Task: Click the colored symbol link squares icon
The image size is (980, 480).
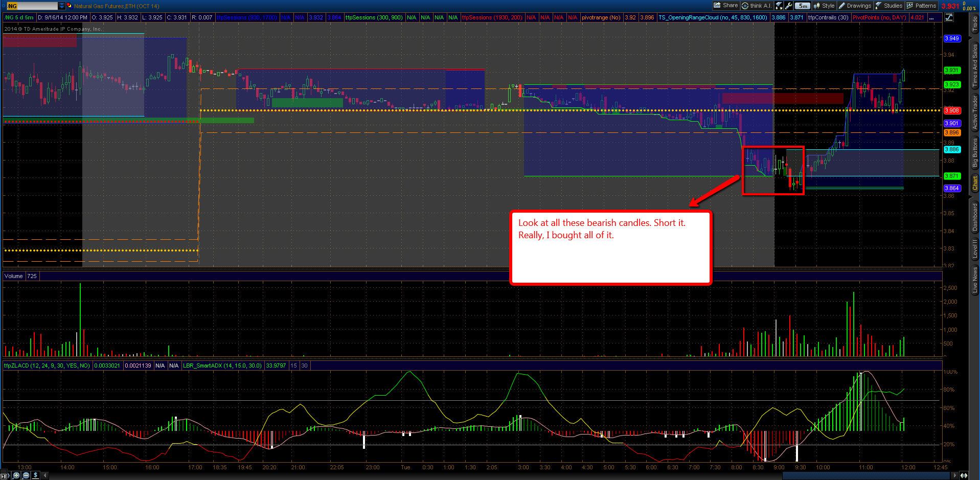Action: point(69,6)
